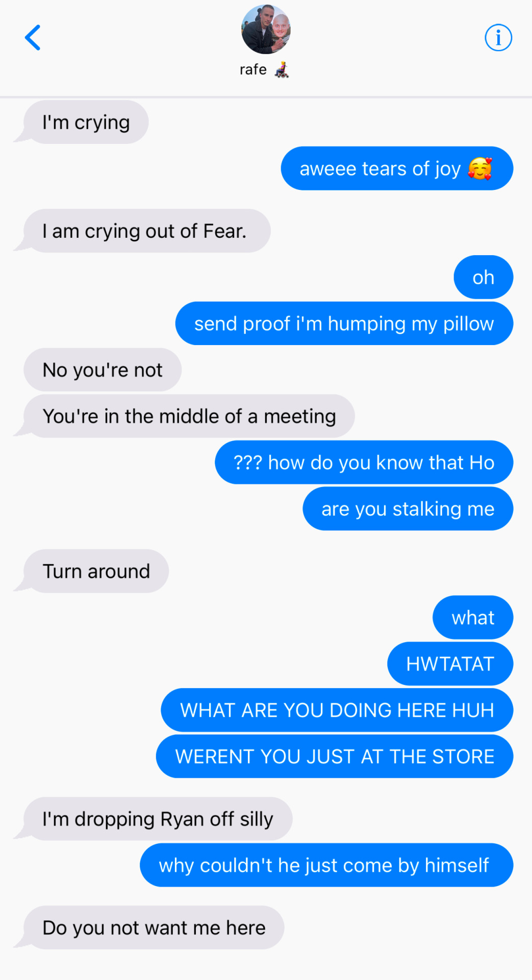Click the "??? how do you know that Ho" message
Image resolution: width=532 pixels, height=980 pixels.
coord(364,462)
